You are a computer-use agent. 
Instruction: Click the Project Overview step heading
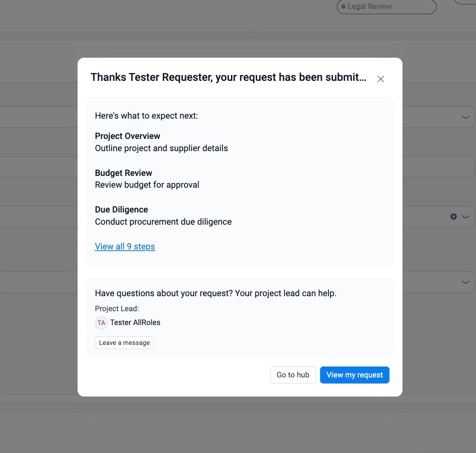(128, 136)
